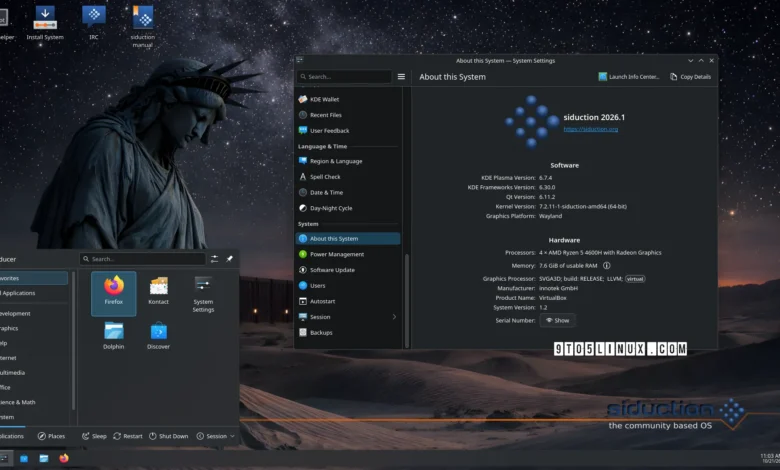The width and height of the screenshot is (780, 470).
Task: Click the Sleep button in launcher
Action: pyautogui.click(x=94, y=436)
